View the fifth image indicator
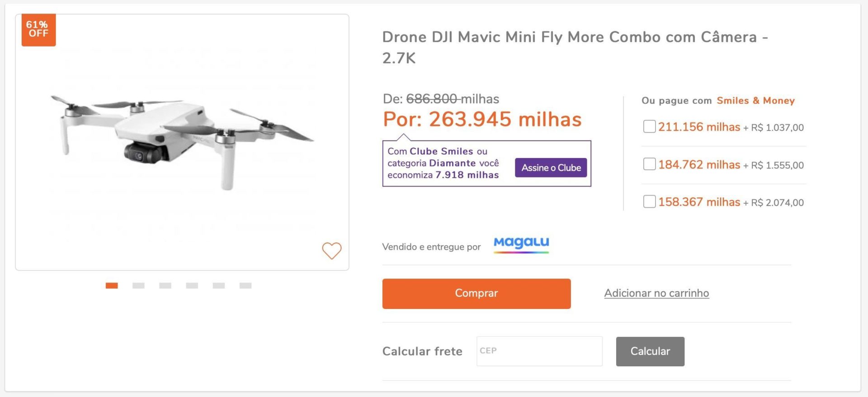This screenshot has height=397, width=868. pyautogui.click(x=219, y=285)
